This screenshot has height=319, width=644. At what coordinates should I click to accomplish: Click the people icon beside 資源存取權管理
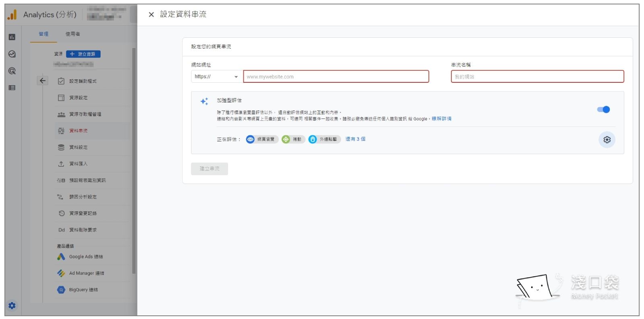click(61, 115)
